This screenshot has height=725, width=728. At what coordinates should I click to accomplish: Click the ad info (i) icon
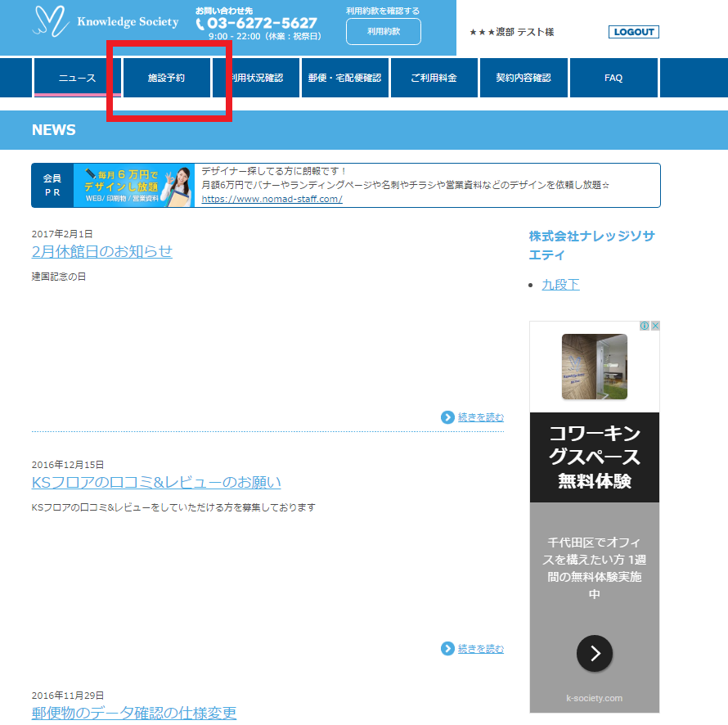click(x=645, y=326)
